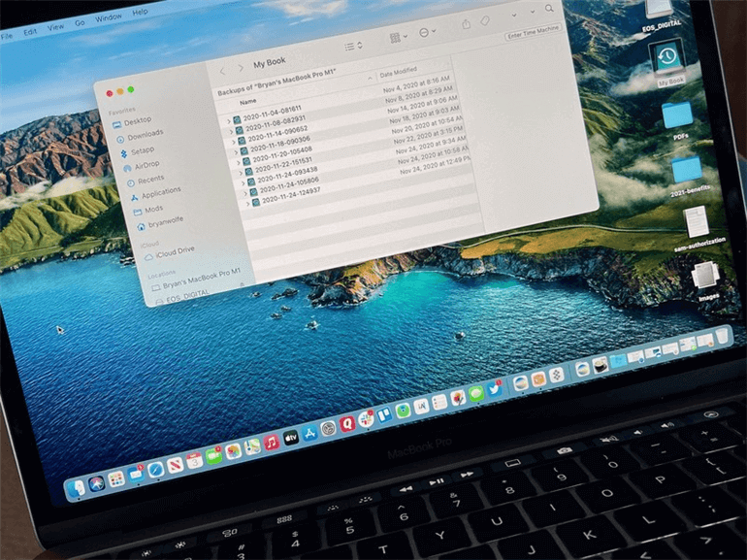
Task: Open Downloads in the Finder sidebar
Action: pos(140,136)
